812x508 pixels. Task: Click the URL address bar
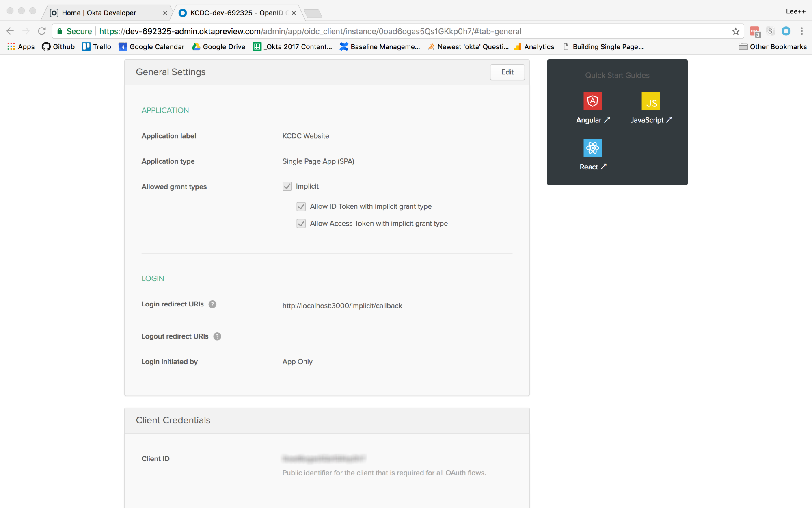pos(365,31)
